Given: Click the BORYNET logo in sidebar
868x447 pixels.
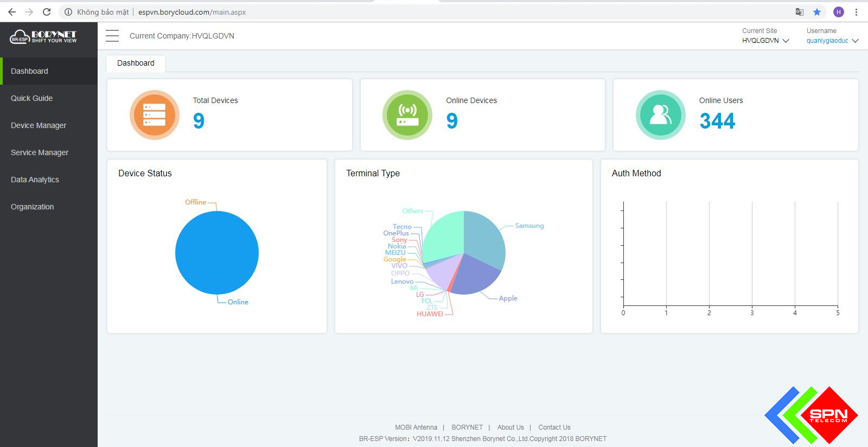Looking at the screenshot, I should (x=43, y=37).
